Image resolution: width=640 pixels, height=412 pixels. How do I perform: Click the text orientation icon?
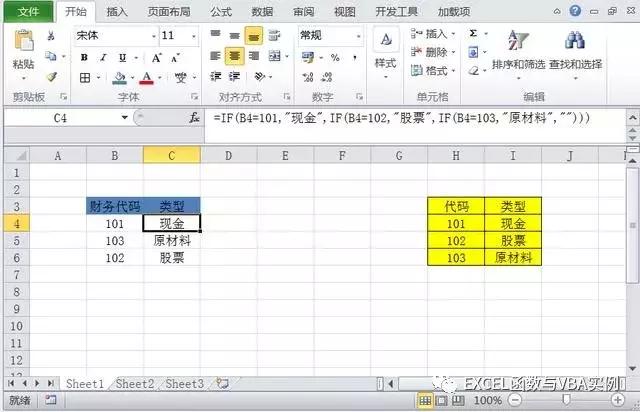coord(260,76)
